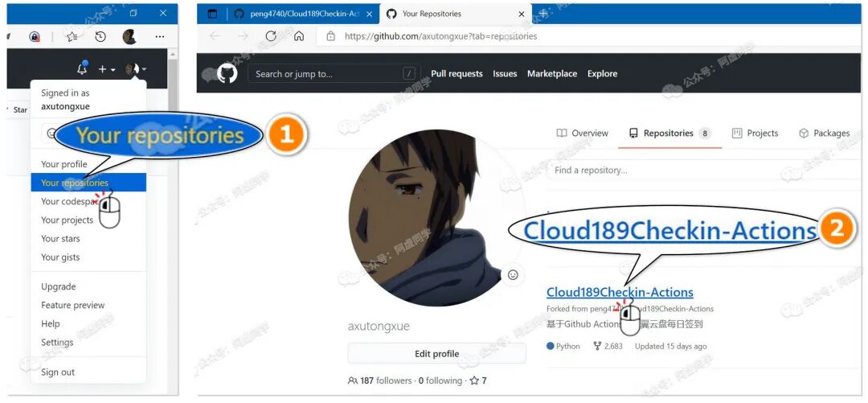Click the 2,683 forks count link

point(608,346)
